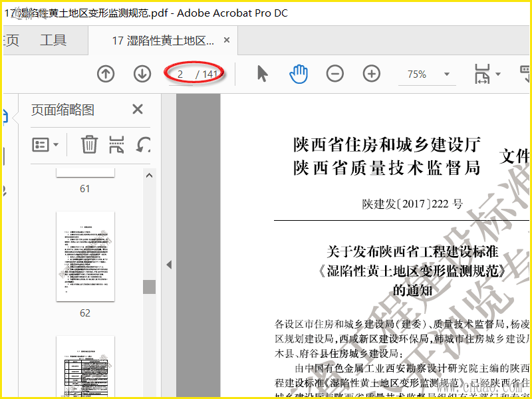The width and height of the screenshot is (532, 399).
Task: Select page 62 thumbnail
Action: pyautogui.click(x=86, y=256)
